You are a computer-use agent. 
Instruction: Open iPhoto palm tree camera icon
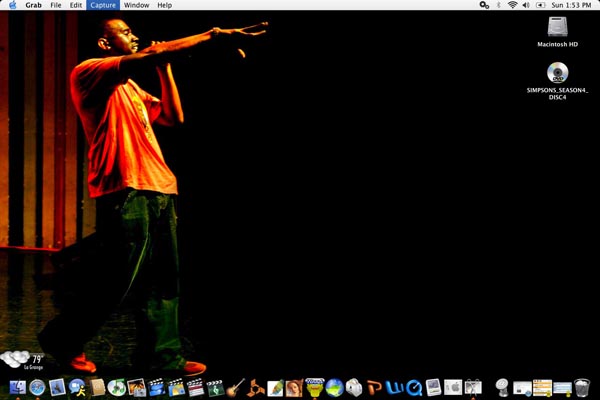click(x=137, y=388)
